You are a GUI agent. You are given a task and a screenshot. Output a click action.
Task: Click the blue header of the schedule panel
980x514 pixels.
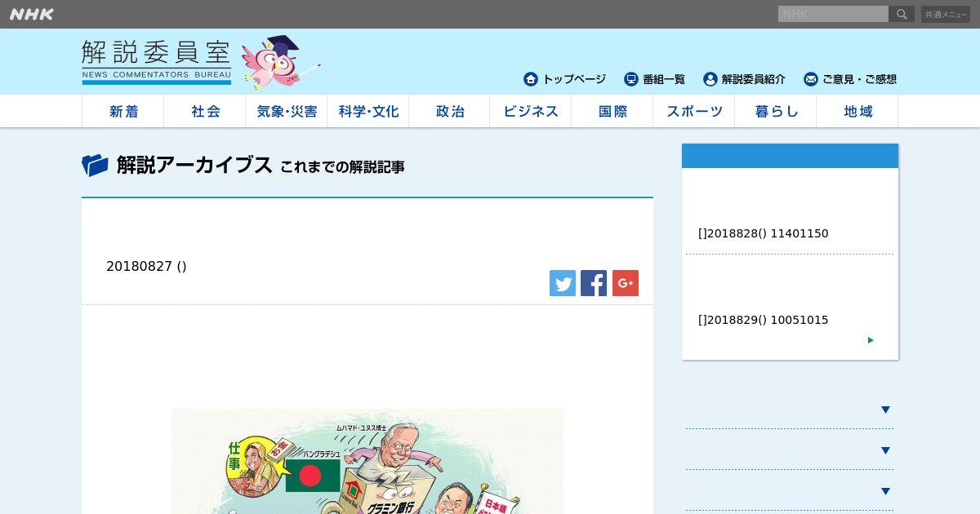790,156
